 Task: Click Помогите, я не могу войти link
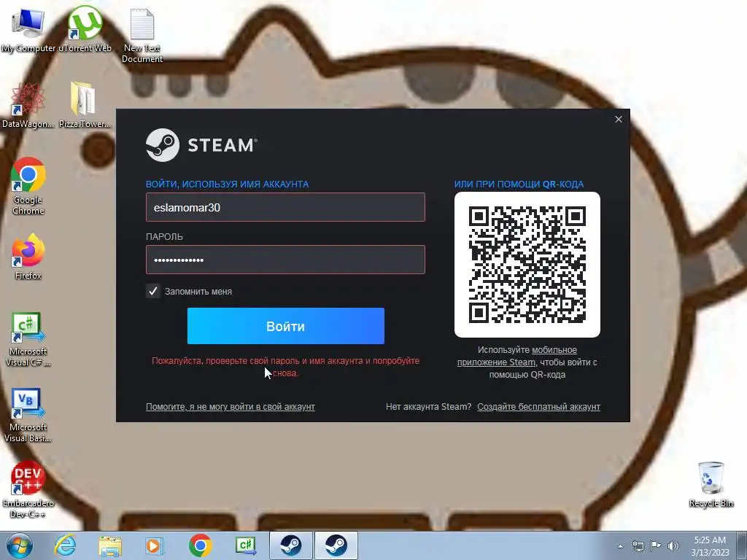click(231, 407)
